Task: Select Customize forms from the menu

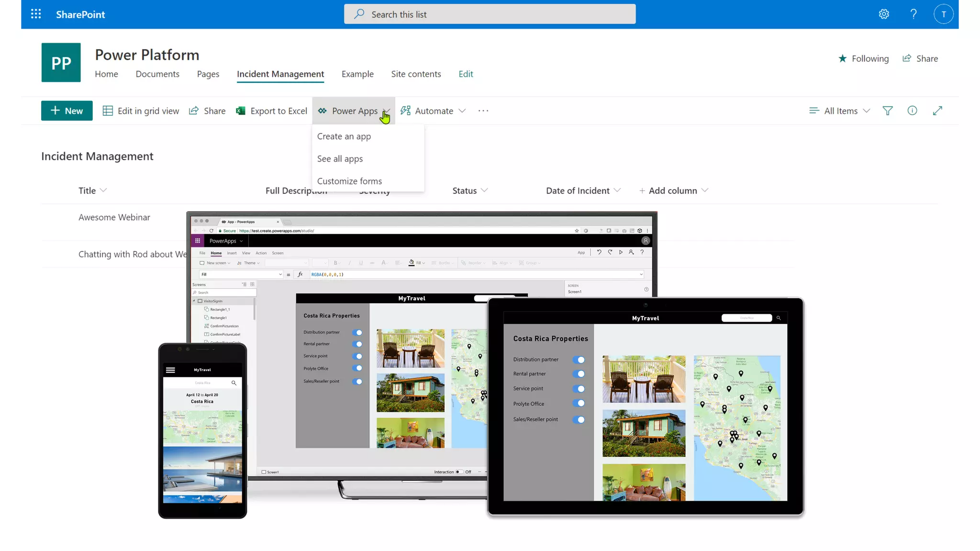Action: [349, 181]
